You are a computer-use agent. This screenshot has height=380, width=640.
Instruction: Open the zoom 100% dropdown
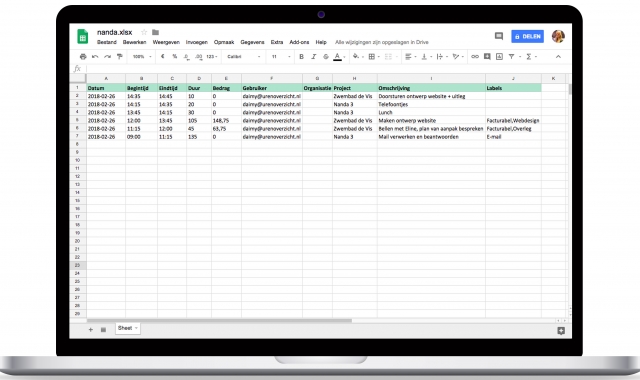point(142,57)
